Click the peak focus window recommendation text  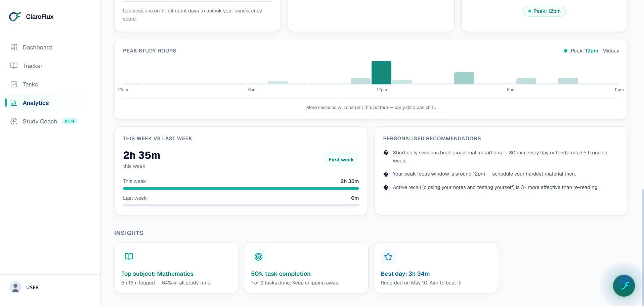pos(484,174)
